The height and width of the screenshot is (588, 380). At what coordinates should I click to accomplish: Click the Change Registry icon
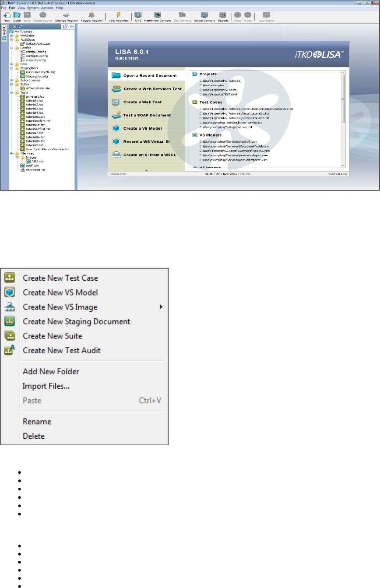click(x=66, y=15)
